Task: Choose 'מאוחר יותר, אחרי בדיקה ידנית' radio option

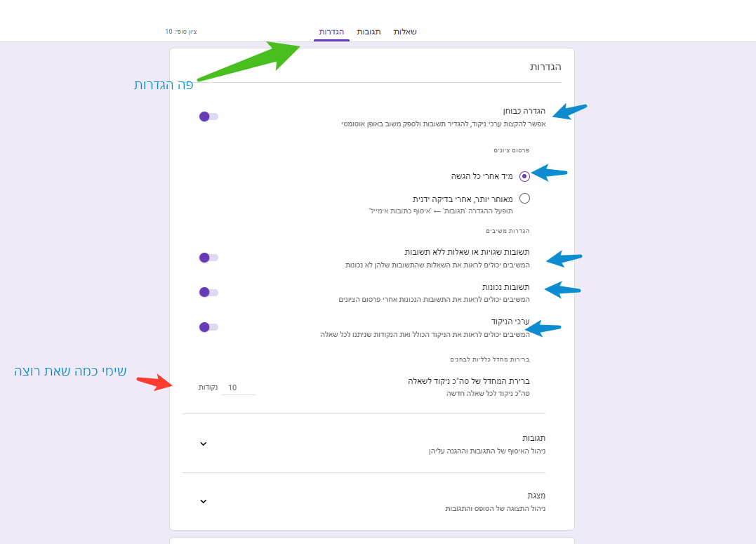Action: (x=524, y=199)
